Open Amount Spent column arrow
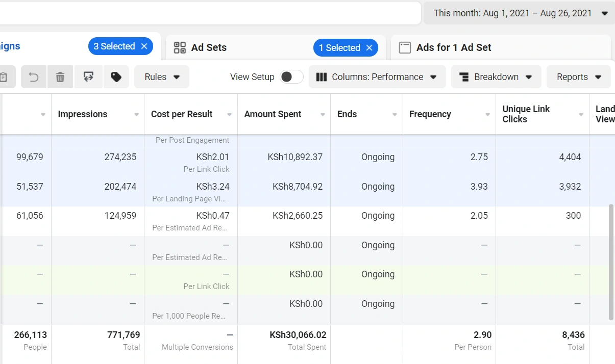This screenshot has height=364, width=615. pyautogui.click(x=323, y=115)
